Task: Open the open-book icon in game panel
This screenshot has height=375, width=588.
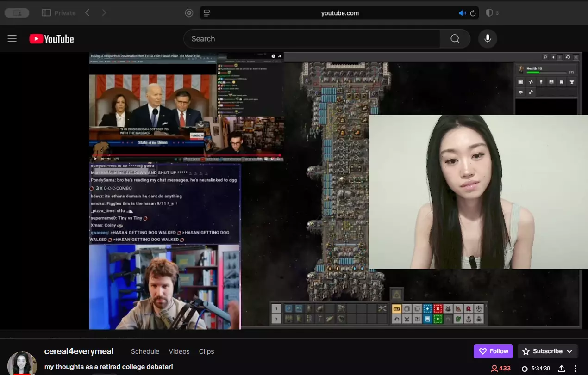Action: 551,82
